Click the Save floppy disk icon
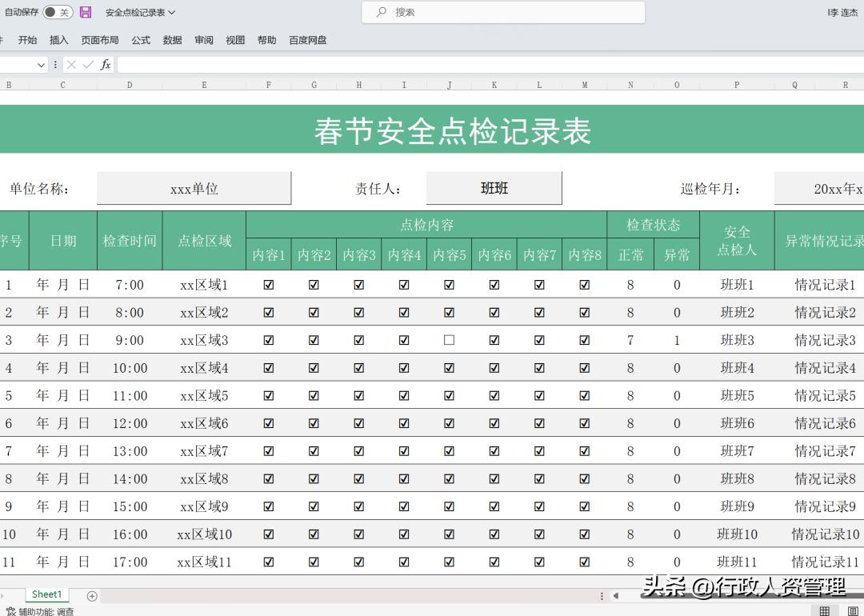Screen dimensions: 864x616 click(86, 12)
